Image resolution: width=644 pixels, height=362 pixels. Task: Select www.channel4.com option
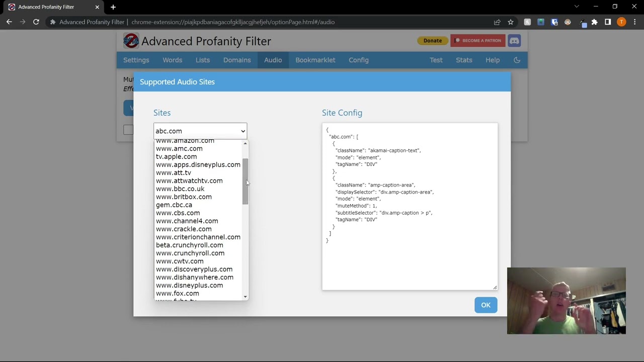pyautogui.click(x=198, y=221)
